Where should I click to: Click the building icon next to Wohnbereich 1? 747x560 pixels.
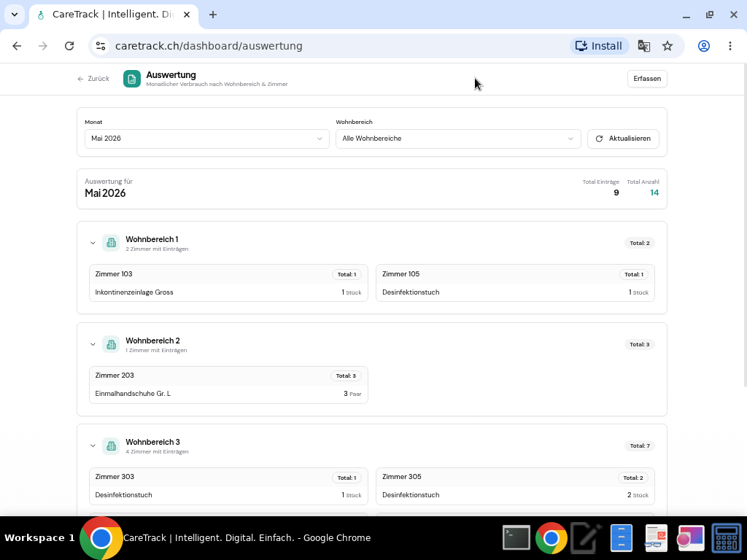click(x=111, y=243)
